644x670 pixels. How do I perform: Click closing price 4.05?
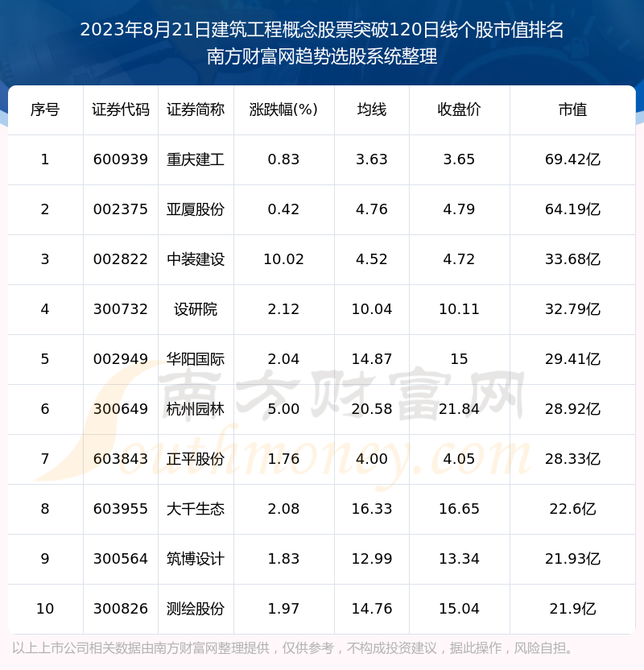(x=459, y=459)
